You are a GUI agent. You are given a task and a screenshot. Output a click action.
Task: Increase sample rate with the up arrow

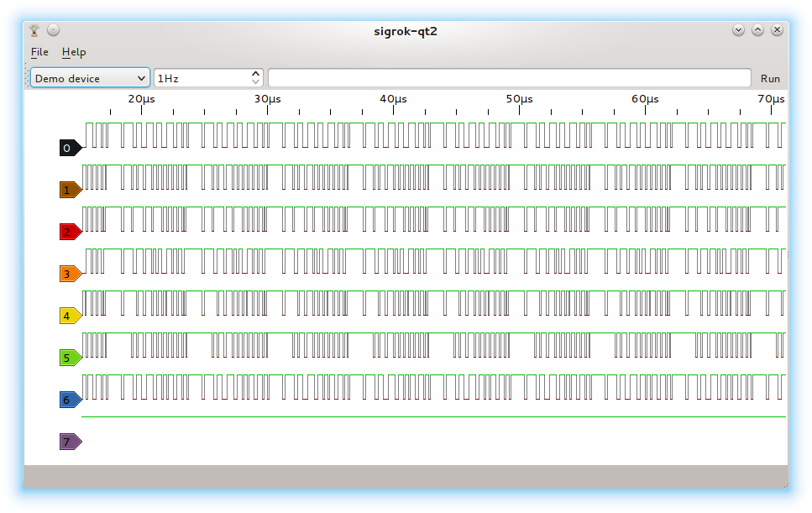[256, 74]
